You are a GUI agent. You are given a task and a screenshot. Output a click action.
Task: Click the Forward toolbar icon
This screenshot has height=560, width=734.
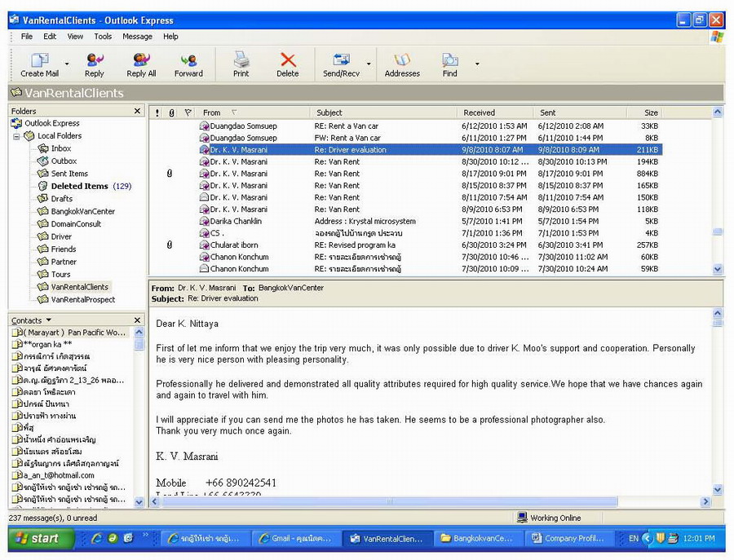click(x=188, y=64)
